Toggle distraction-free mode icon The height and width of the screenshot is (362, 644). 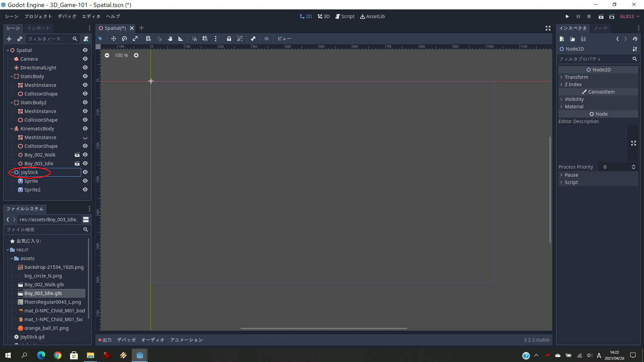(548, 28)
